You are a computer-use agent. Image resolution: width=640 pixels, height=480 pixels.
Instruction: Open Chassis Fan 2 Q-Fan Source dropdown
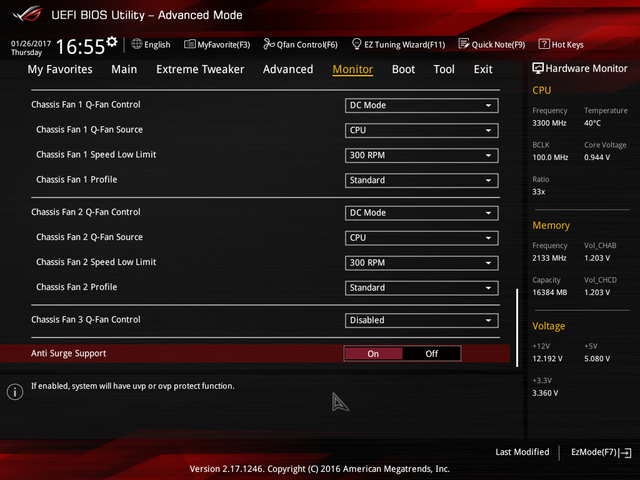pos(421,238)
